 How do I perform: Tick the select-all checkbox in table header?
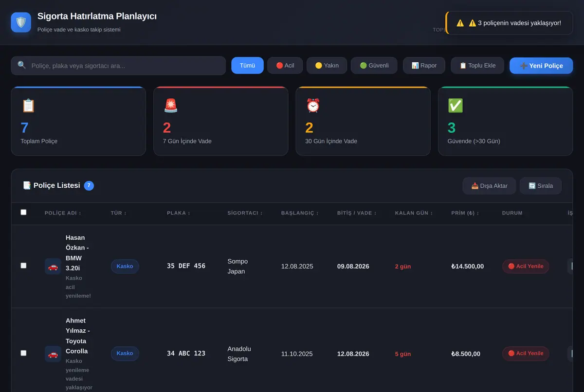point(23,212)
